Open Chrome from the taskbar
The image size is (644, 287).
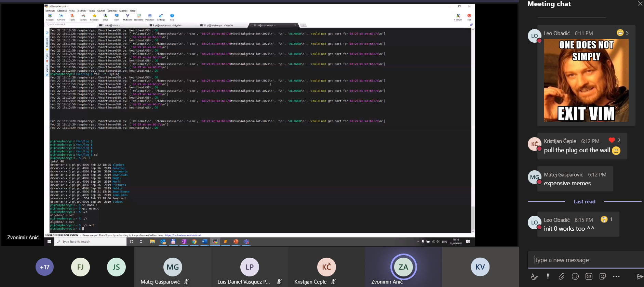194,242
